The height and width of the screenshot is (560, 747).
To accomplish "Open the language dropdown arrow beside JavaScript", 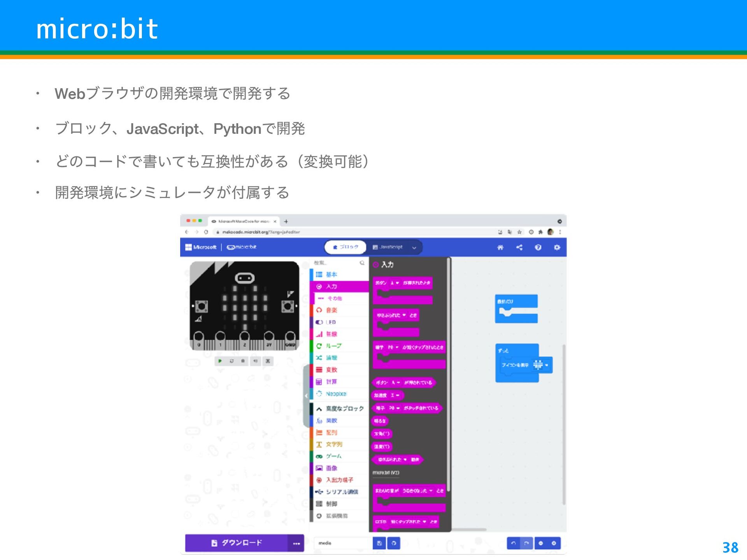I will point(414,247).
